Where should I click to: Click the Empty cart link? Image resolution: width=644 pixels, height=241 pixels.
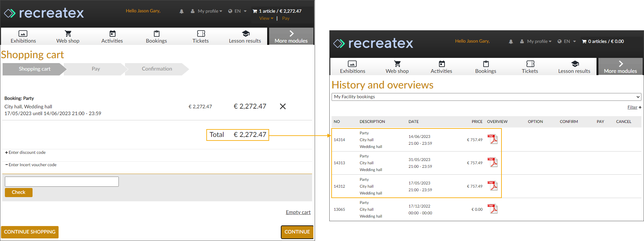[x=298, y=212]
